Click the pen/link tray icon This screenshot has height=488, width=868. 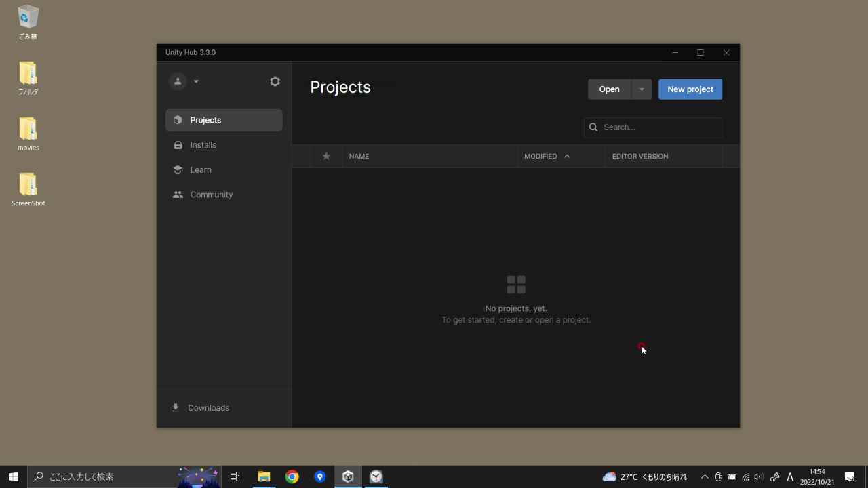point(774,476)
